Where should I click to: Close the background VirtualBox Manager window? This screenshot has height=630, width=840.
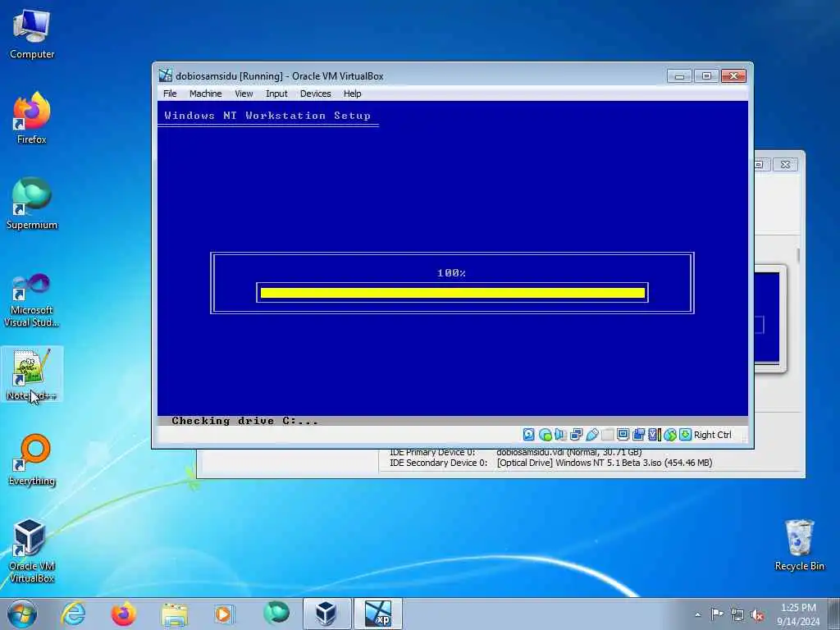(785, 164)
